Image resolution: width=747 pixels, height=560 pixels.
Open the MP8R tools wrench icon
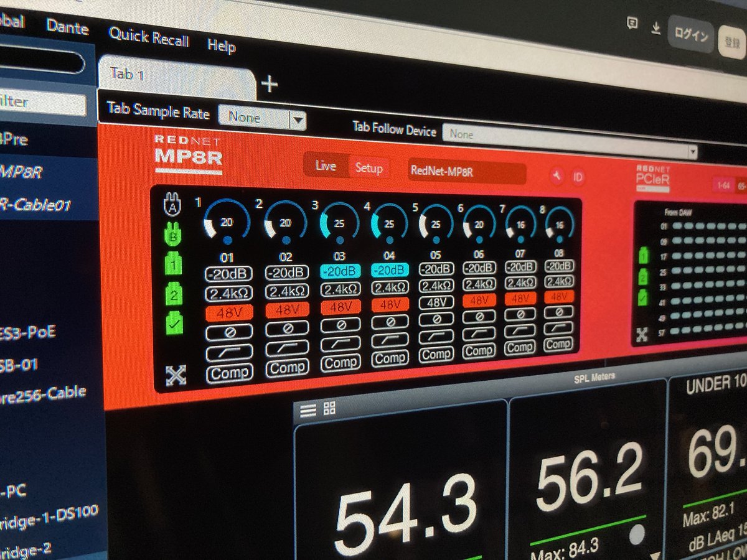[x=557, y=177]
